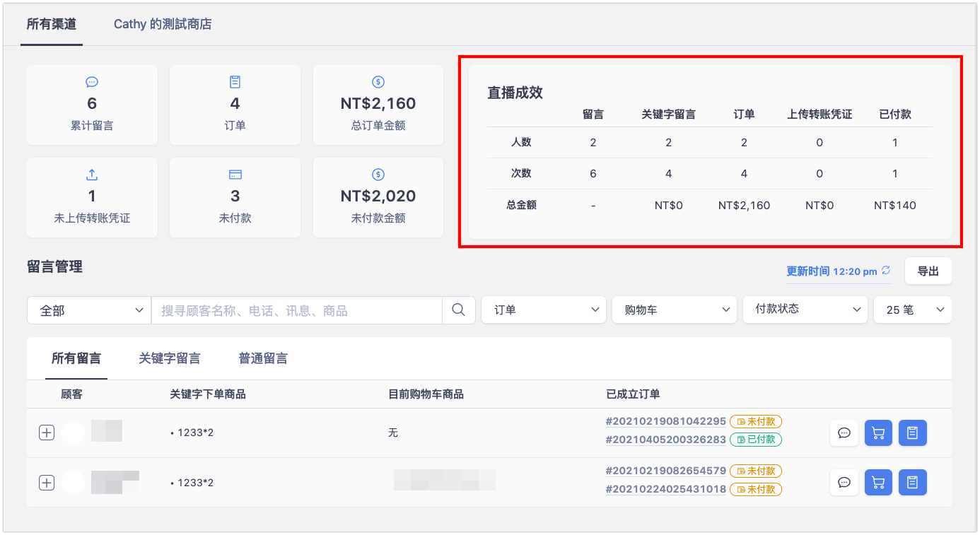
Task: Open cart for customer with order #20210219081042295
Action: pyautogui.click(x=878, y=433)
